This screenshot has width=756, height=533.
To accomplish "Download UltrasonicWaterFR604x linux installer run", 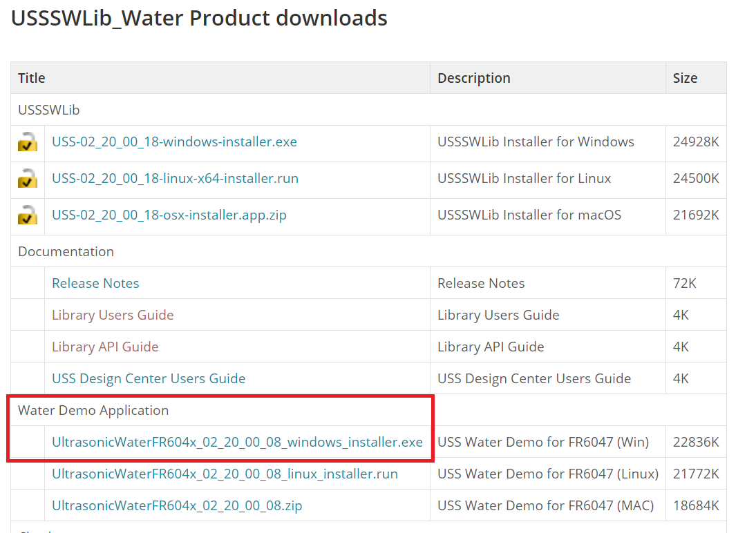I will point(225,474).
